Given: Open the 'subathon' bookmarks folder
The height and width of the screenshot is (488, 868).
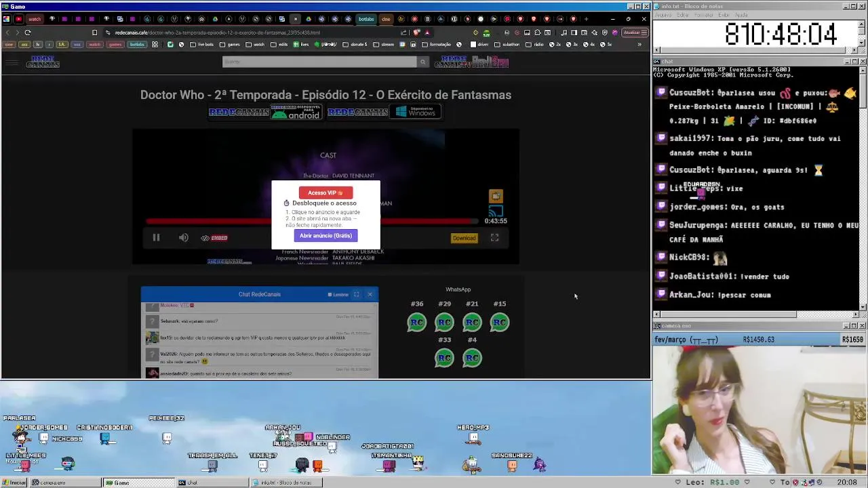Looking at the screenshot, I should point(507,45).
